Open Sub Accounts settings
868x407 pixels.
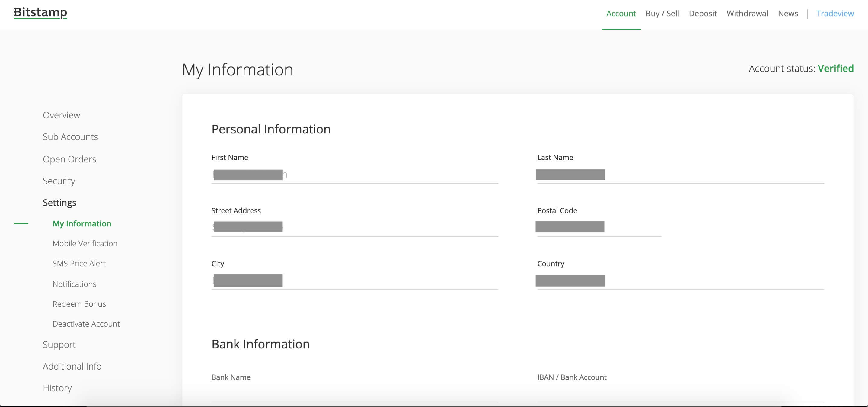point(70,137)
